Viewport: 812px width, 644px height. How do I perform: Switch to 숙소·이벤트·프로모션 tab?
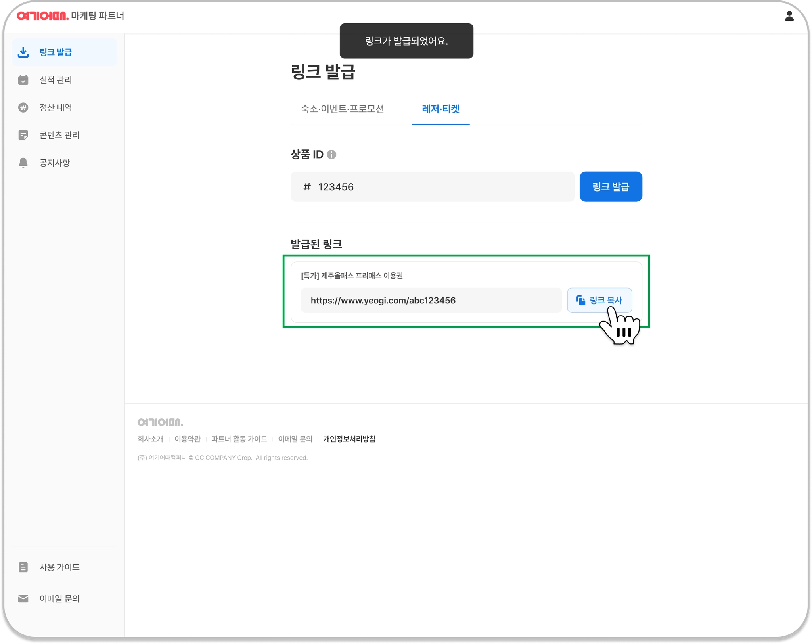tap(342, 109)
